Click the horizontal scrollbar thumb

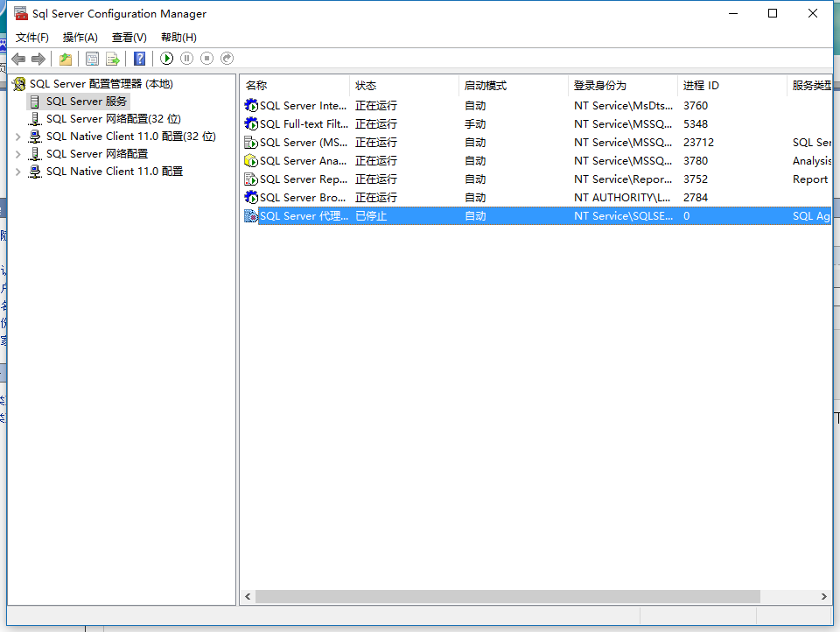click(507, 597)
